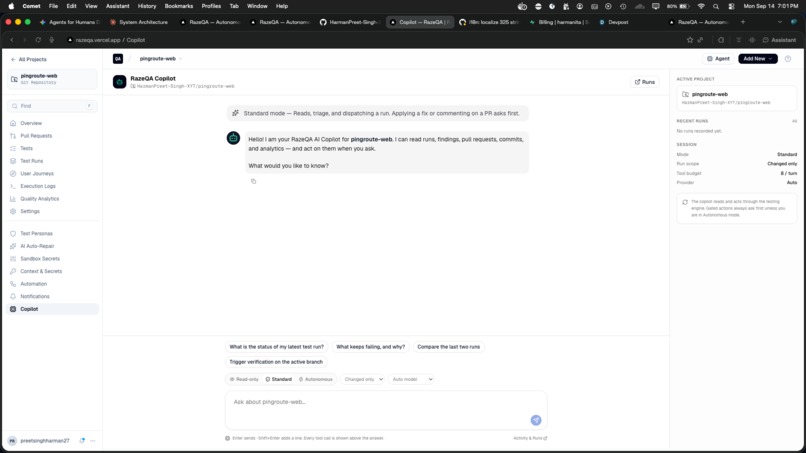
Task: Open Changed only scope dropdown
Action: pyautogui.click(x=363, y=379)
